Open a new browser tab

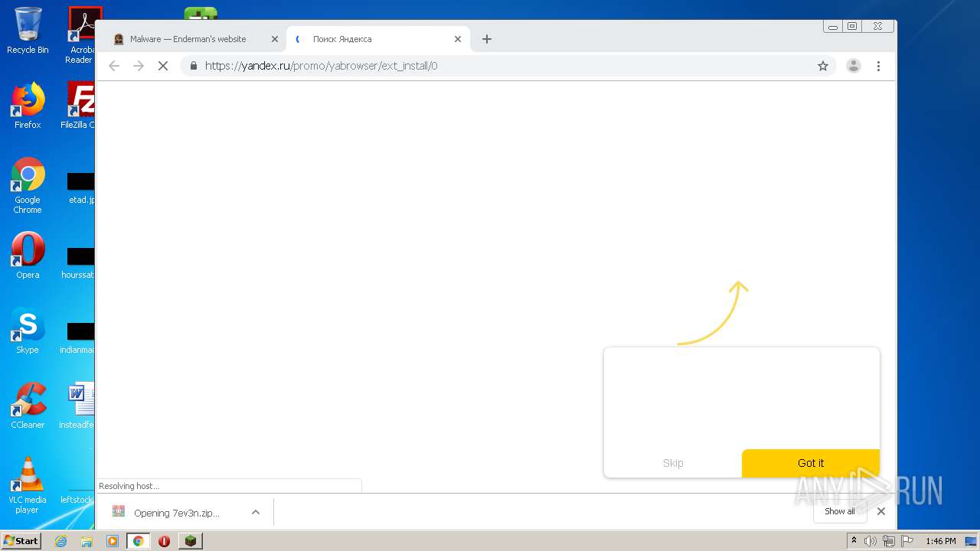486,39
